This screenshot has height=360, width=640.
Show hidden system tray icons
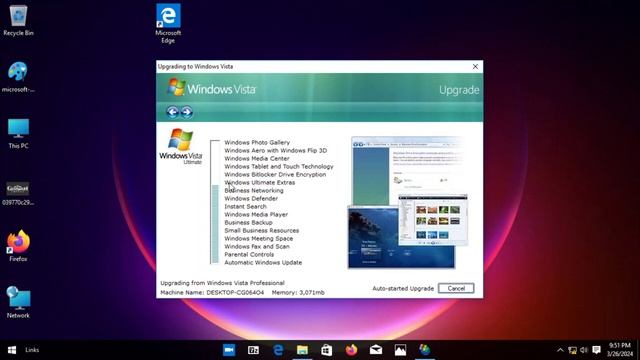pos(560,350)
